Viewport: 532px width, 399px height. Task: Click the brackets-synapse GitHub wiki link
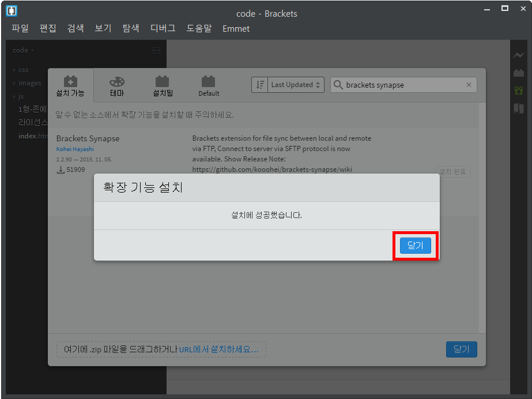click(272, 170)
